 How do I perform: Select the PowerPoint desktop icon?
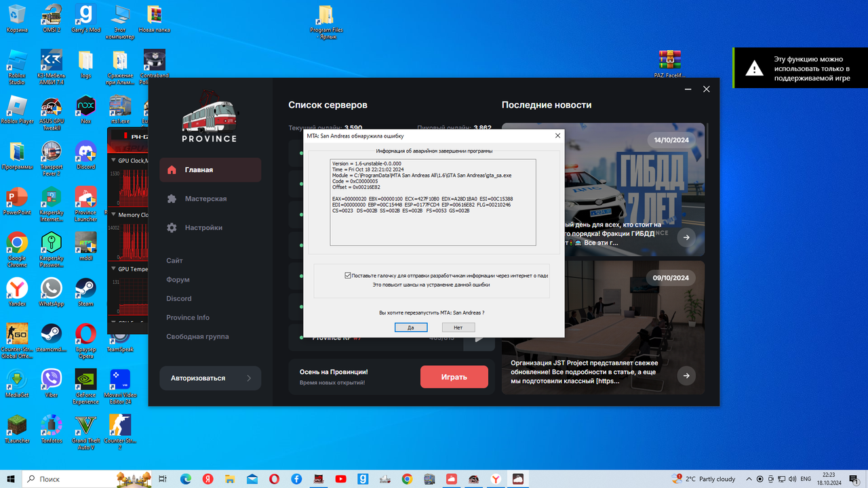point(17,201)
